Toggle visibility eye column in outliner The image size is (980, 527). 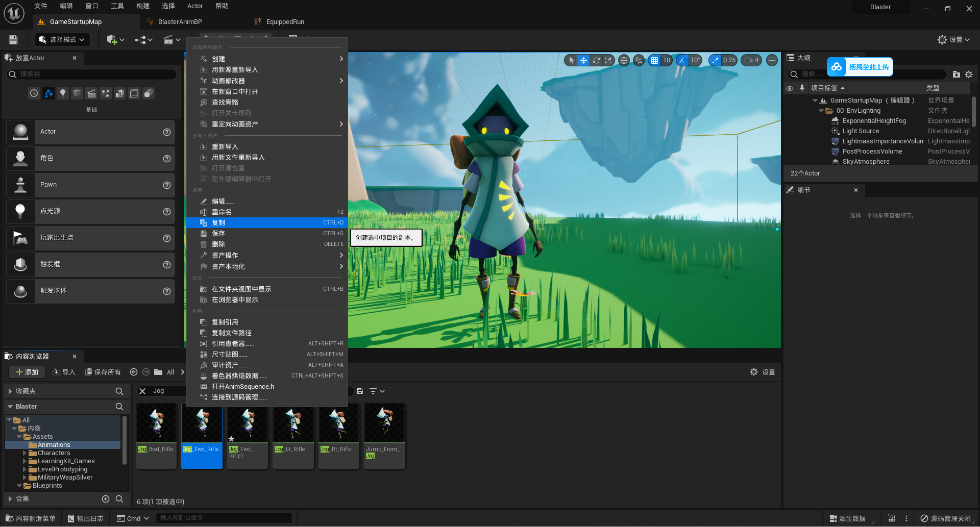click(790, 88)
